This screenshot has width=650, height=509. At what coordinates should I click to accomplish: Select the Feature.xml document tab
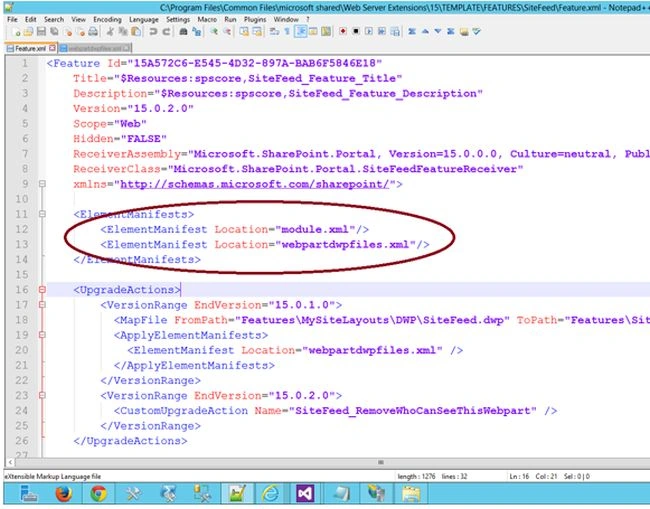coord(30,48)
